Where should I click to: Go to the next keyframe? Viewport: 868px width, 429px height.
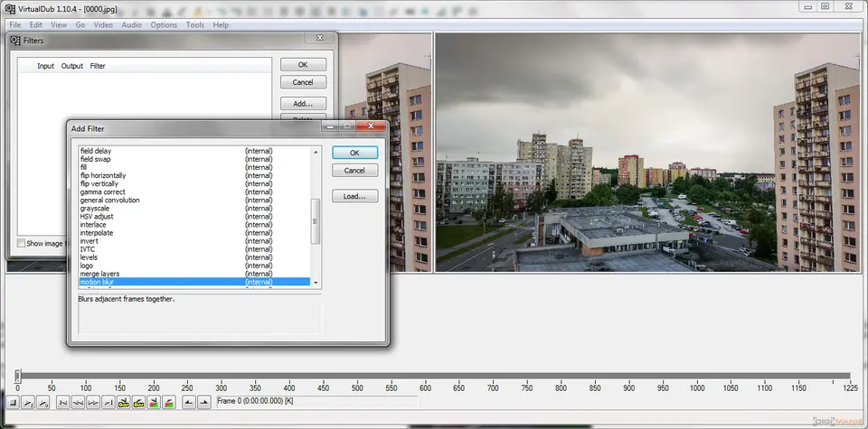point(138,402)
